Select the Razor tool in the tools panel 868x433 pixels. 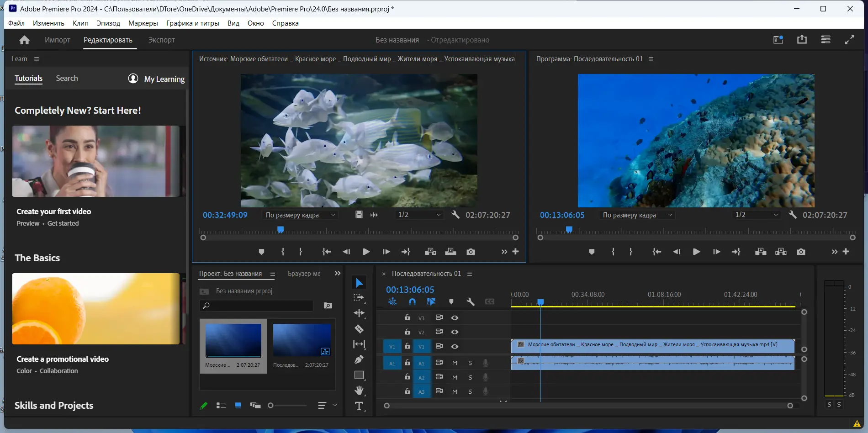point(359,329)
